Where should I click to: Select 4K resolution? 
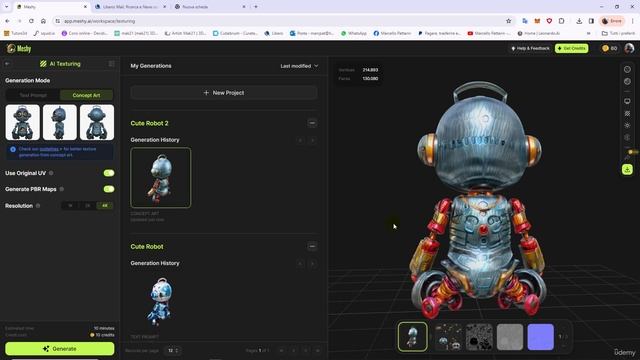coord(105,206)
